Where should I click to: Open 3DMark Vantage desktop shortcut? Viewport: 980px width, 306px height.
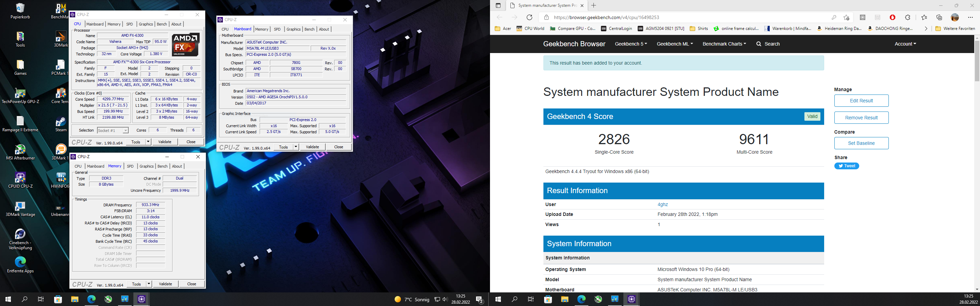tap(20, 209)
